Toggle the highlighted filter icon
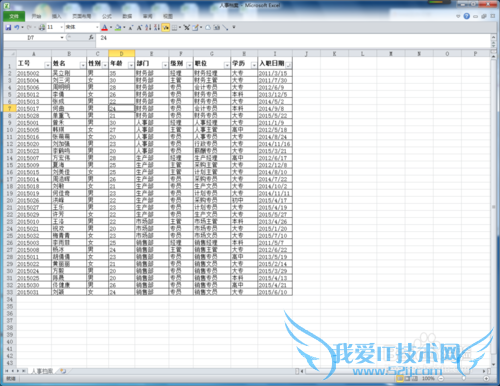 click(x=166, y=27)
